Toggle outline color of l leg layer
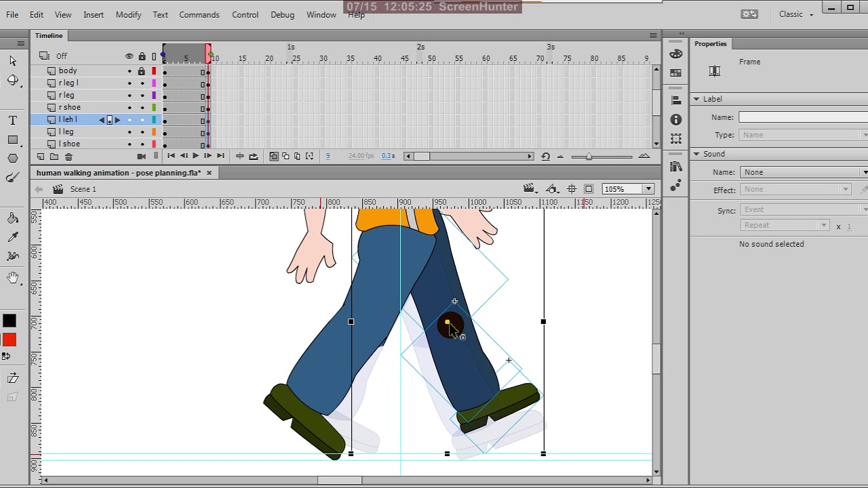The width and height of the screenshot is (868, 488). coord(154,132)
